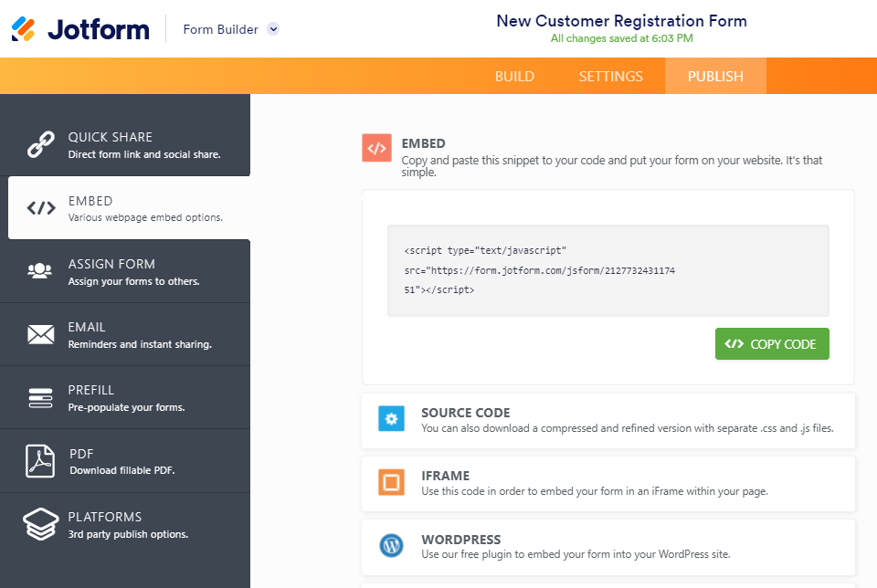Expand the IFRAME embed option
This screenshot has height=588, width=877.
[x=608, y=484]
